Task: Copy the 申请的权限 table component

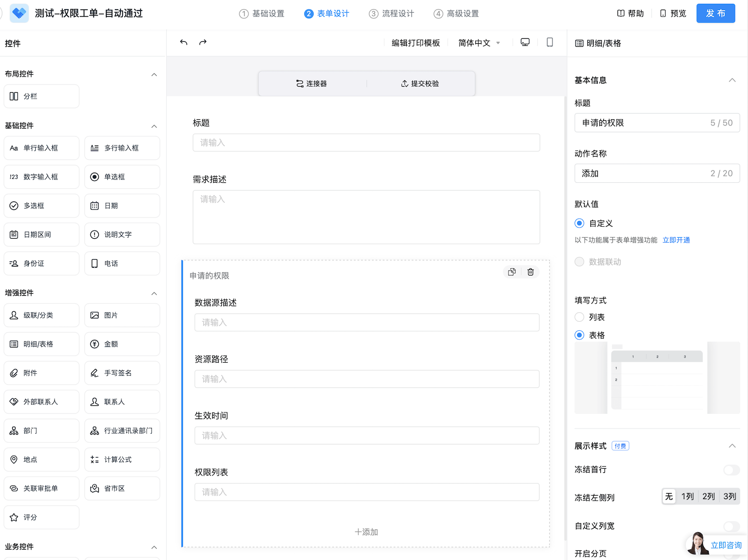Action: pyautogui.click(x=512, y=272)
